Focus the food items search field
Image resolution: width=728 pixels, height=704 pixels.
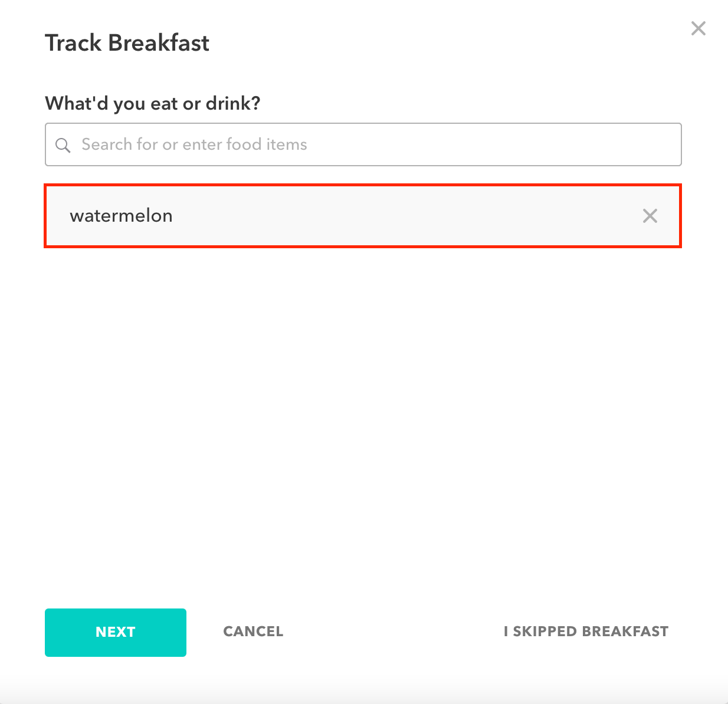(363, 144)
